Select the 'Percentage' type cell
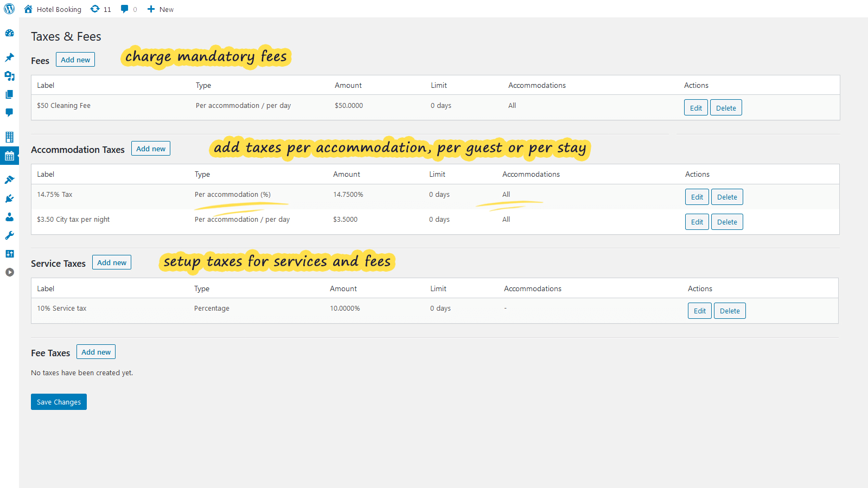The image size is (868, 488). (212, 309)
